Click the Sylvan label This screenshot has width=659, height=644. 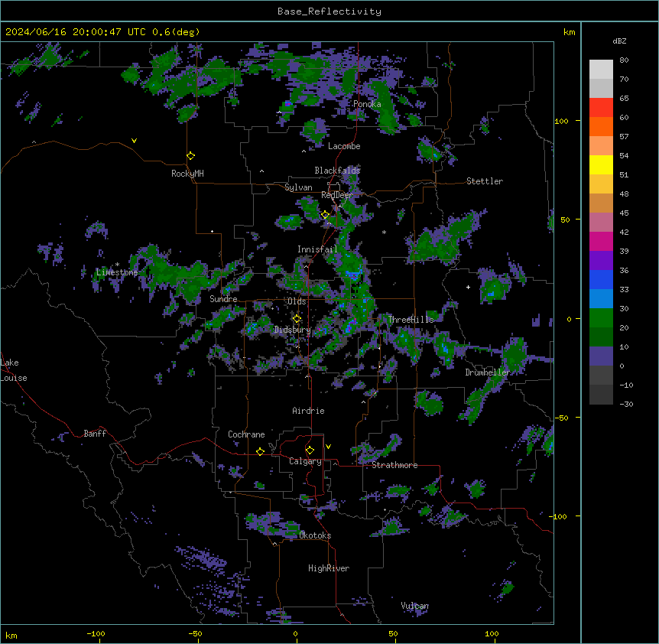[298, 187]
